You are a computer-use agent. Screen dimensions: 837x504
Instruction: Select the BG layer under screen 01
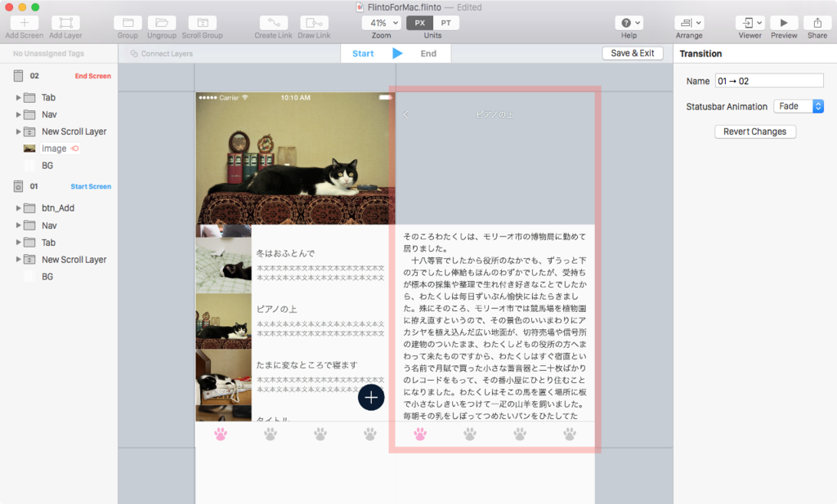[x=59, y=277]
